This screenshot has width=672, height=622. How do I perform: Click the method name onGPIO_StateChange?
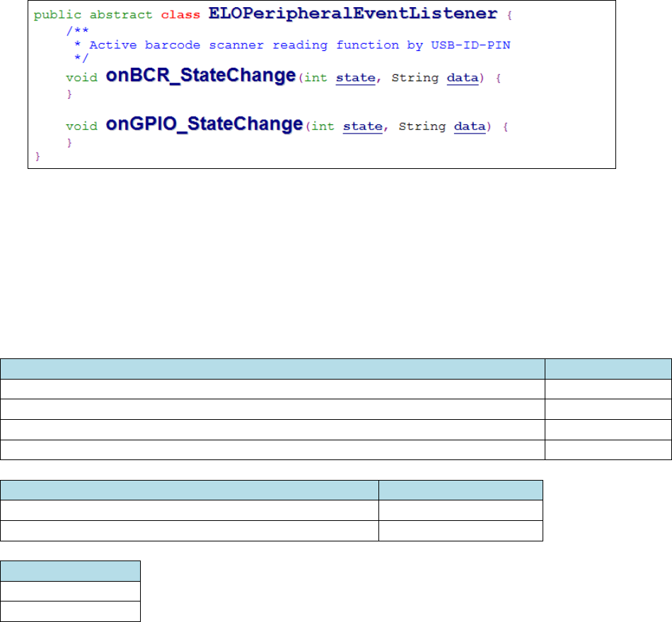tap(204, 124)
